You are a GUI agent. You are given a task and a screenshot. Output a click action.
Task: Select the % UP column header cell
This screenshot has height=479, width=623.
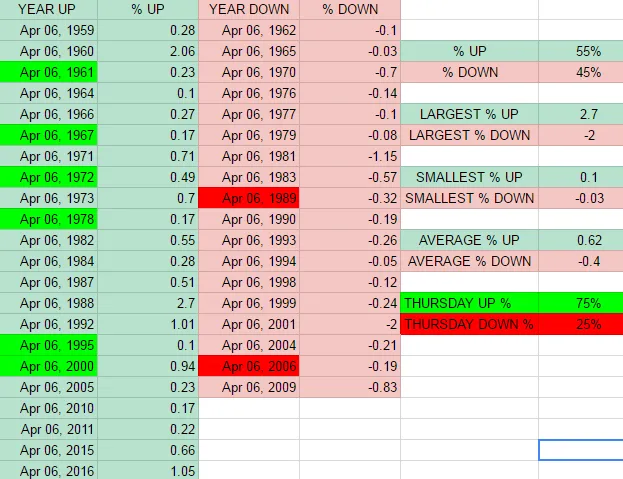148,9
